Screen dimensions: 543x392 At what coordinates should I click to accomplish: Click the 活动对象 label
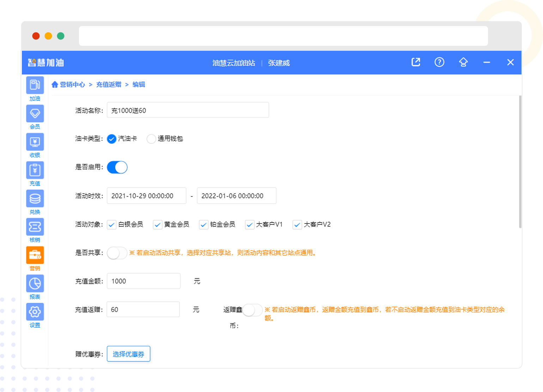click(x=89, y=225)
